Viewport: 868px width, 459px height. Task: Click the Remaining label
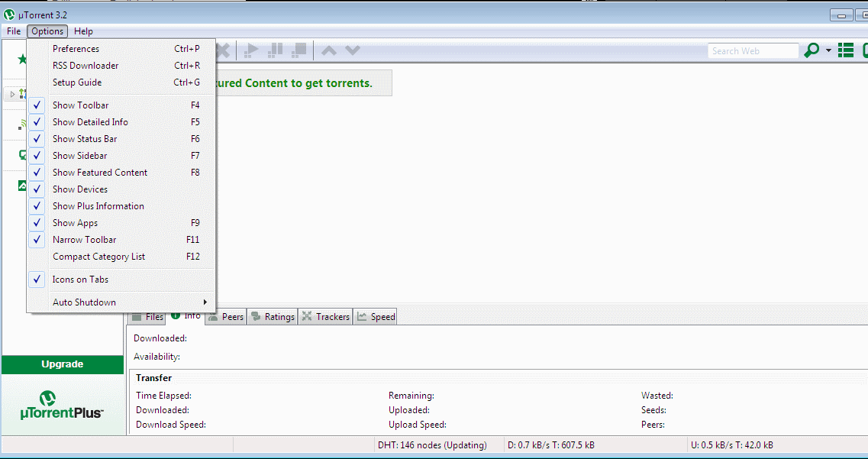pos(411,396)
